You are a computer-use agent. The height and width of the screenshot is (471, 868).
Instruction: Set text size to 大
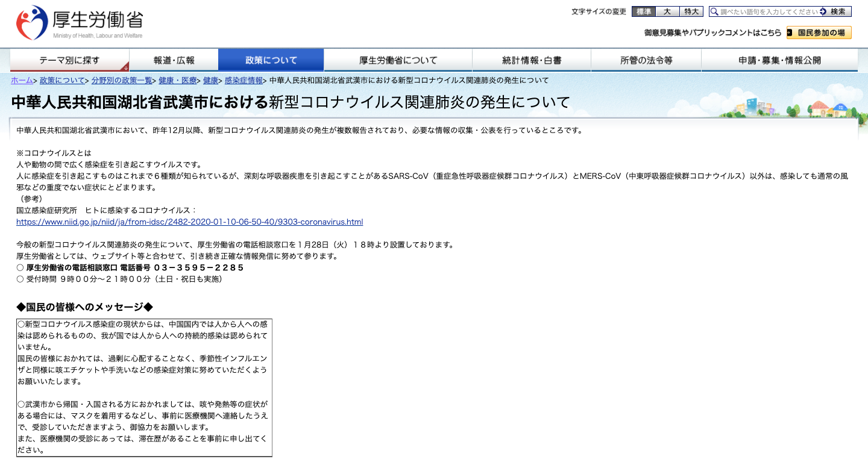point(667,11)
